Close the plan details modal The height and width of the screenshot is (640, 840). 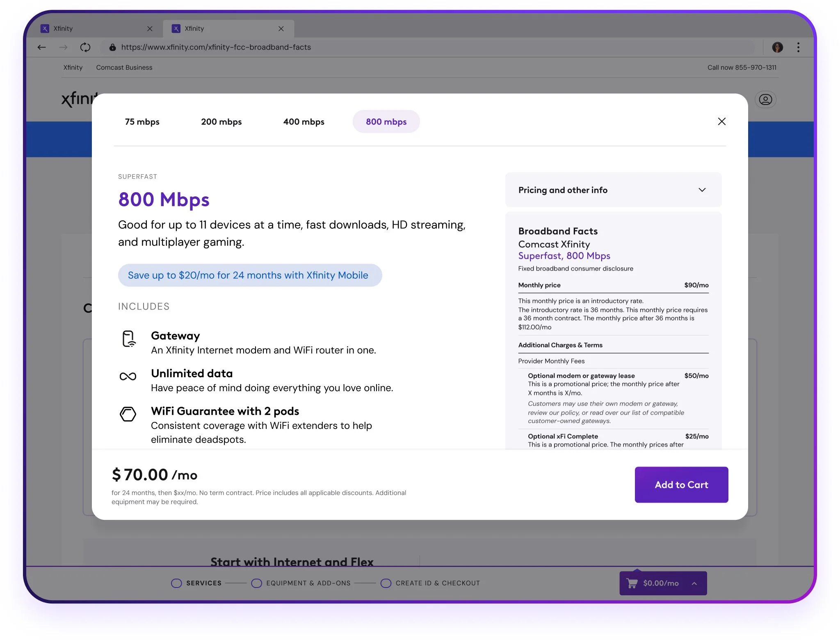pyautogui.click(x=722, y=121)
